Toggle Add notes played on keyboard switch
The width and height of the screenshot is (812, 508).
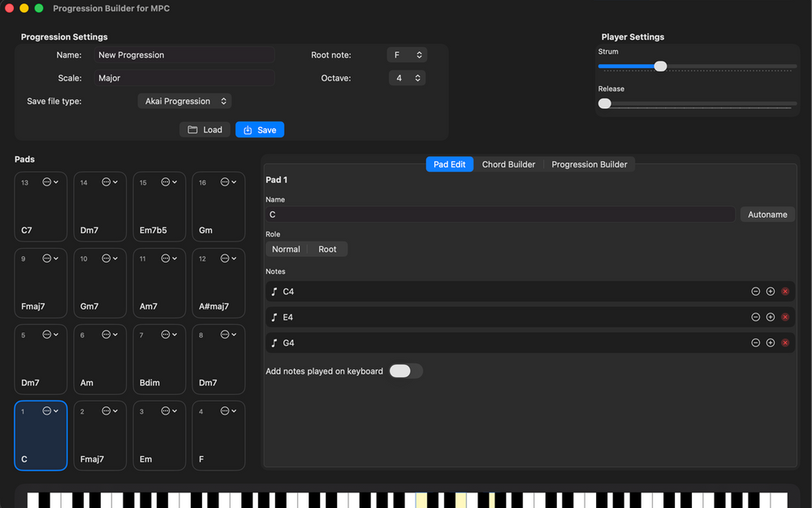[x=405, y=371]
